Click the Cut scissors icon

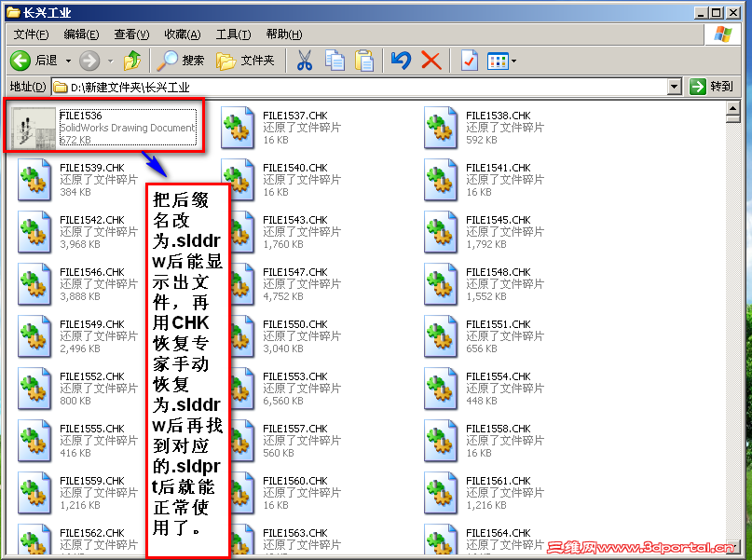[x=304, y=61]
